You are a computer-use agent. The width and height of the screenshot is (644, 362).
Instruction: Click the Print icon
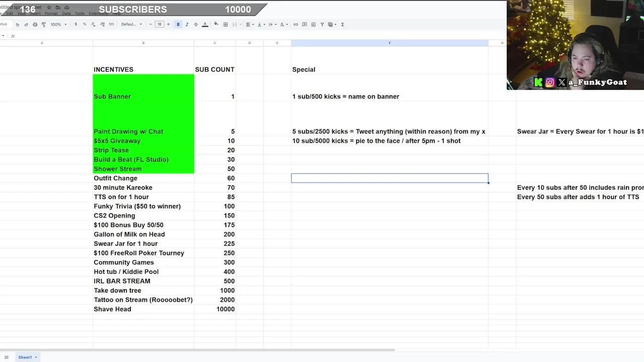[35, 24]
